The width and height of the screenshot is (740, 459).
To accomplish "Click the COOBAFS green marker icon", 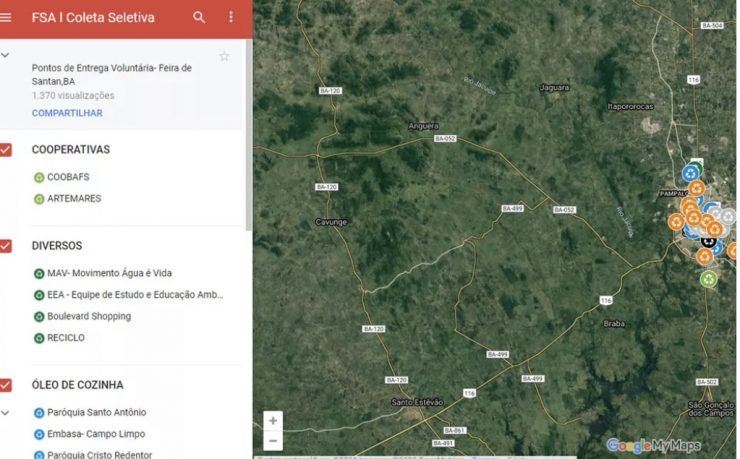I will coord(39,177).
